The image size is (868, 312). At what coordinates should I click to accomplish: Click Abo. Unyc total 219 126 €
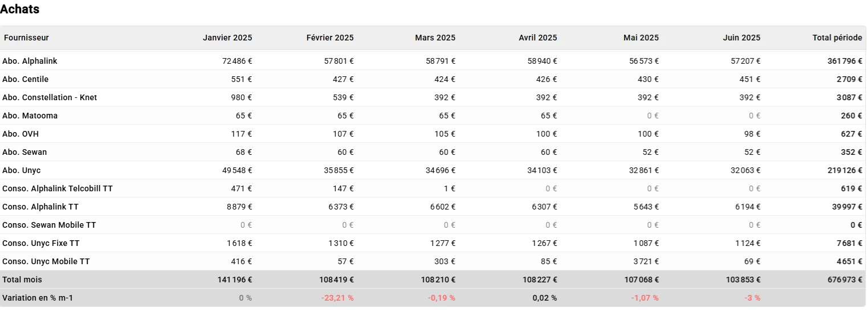[845, 170]
